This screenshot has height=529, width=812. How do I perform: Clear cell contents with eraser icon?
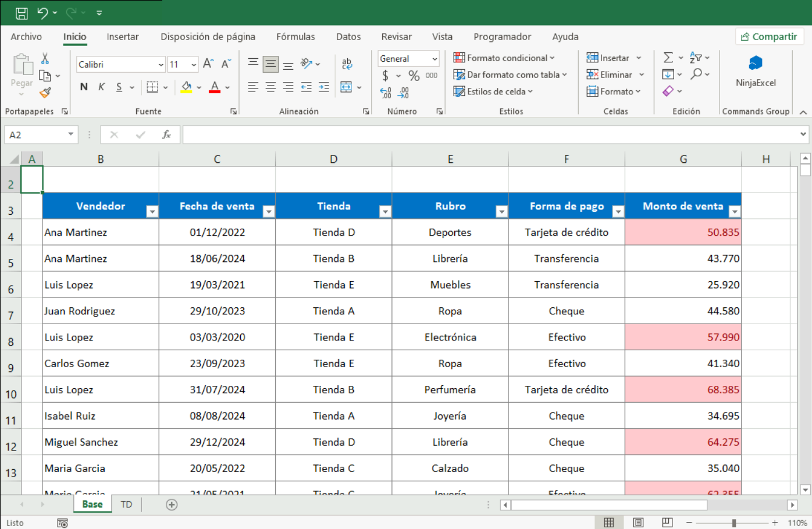(x=668, y=91)
